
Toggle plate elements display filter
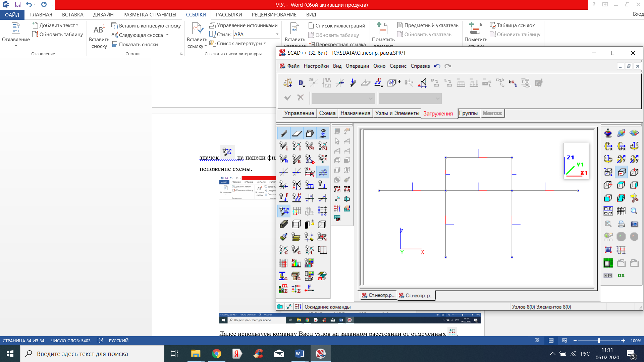(297, 133)
